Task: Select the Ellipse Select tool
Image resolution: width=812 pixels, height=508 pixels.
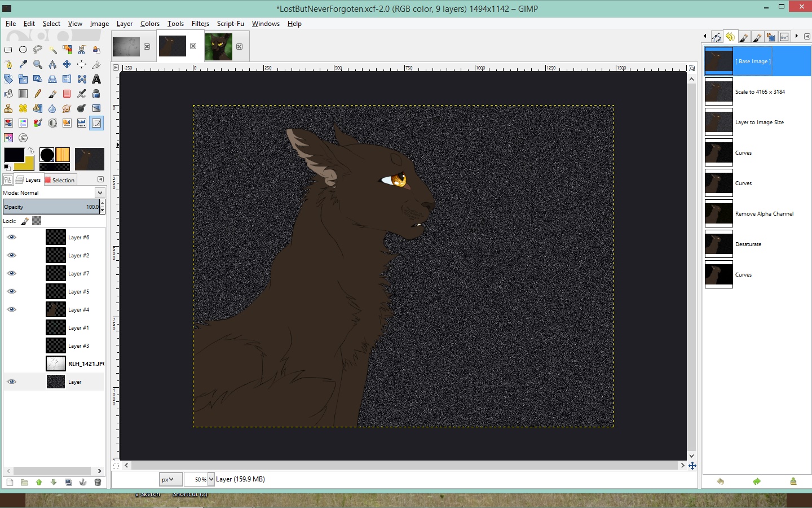Action: 23,50
